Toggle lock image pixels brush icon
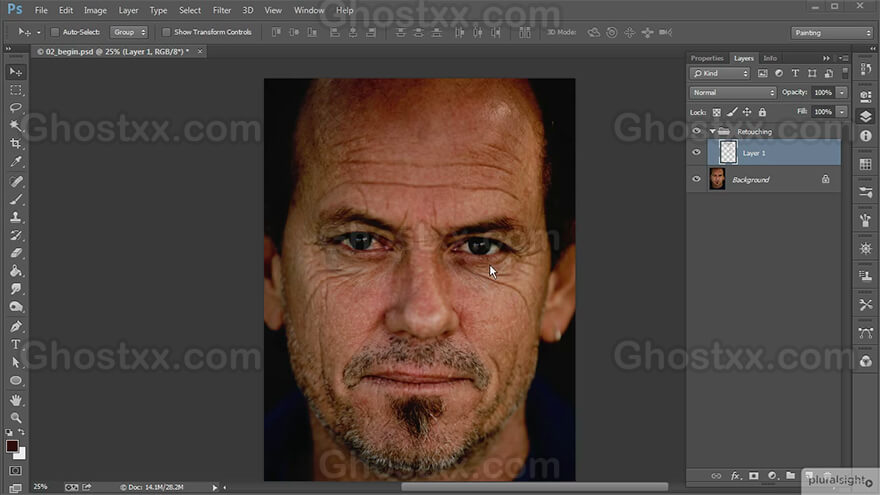Image resolution: width=880 pixels, height=495 pixels. click(732, 112)
